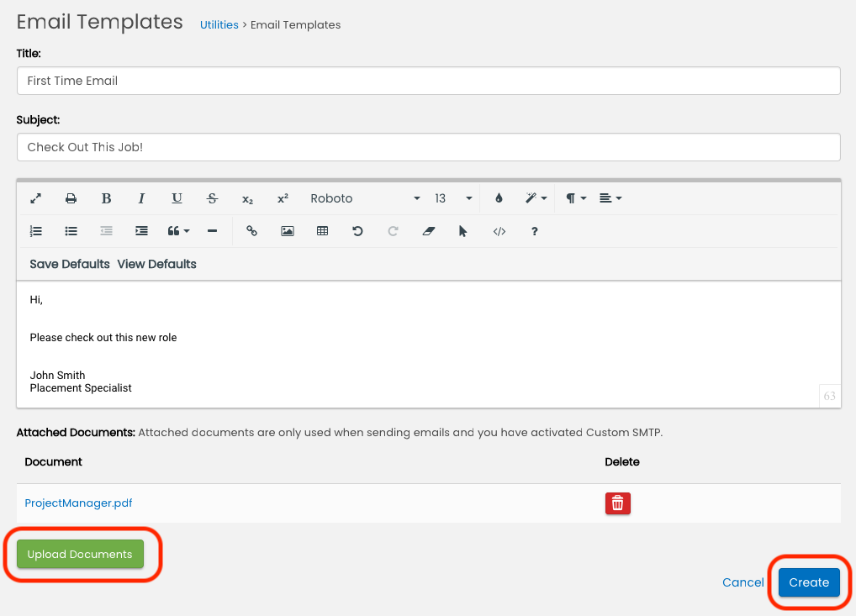Insert a table in the editor

click(322, 231)
